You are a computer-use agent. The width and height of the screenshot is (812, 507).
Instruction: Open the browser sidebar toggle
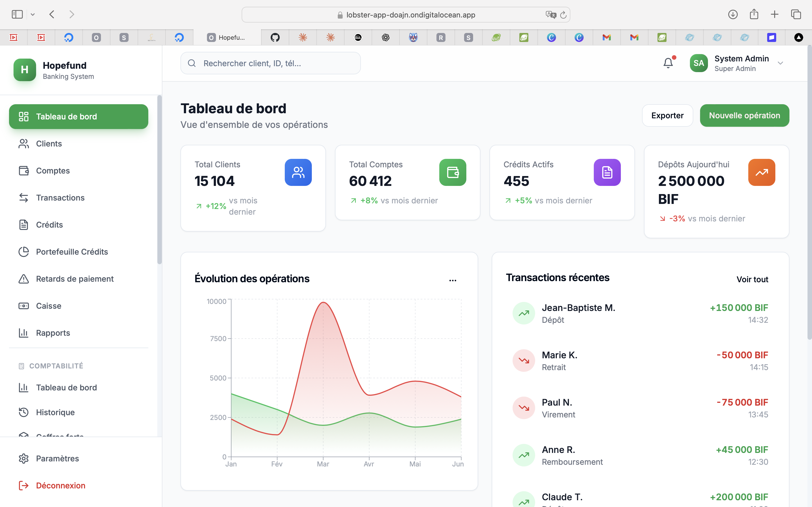17,14
